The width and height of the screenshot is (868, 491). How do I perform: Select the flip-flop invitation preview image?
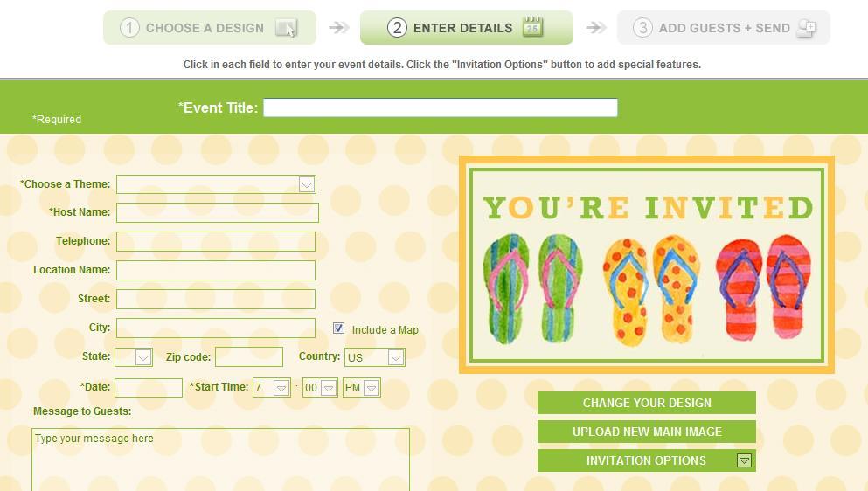[x=647, y=265]
